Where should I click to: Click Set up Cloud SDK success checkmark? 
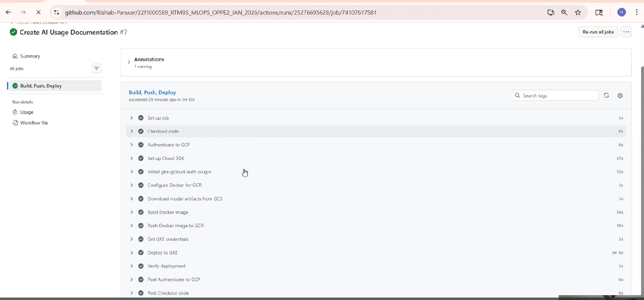tap(141, 158)
